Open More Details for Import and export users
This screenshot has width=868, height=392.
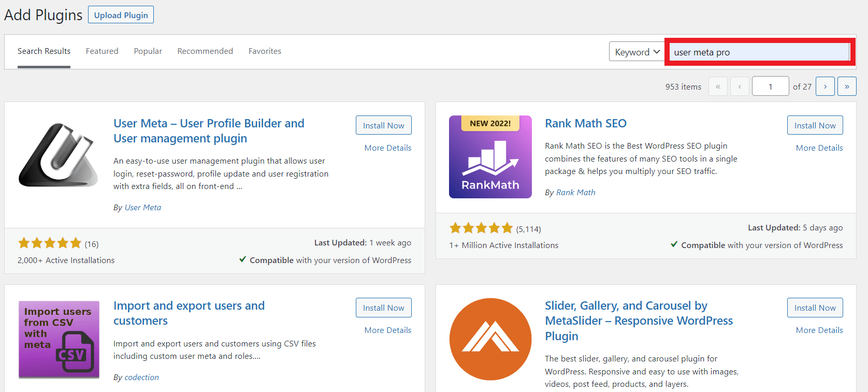[x=387, y=330]
